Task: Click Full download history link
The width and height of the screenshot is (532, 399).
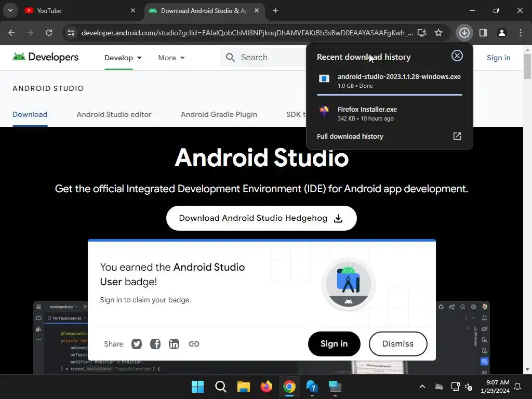Action: 350,137
